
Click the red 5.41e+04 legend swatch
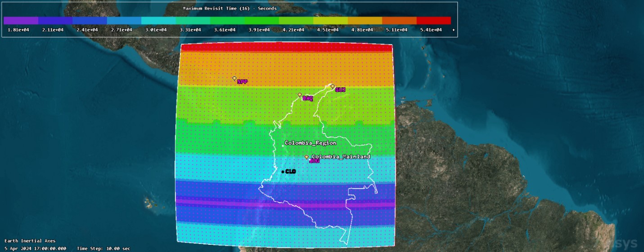[433, 21]
